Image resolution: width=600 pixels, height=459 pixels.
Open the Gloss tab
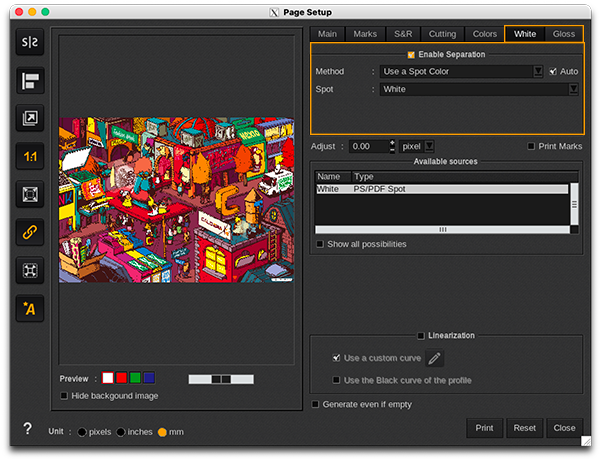(564, 34)
